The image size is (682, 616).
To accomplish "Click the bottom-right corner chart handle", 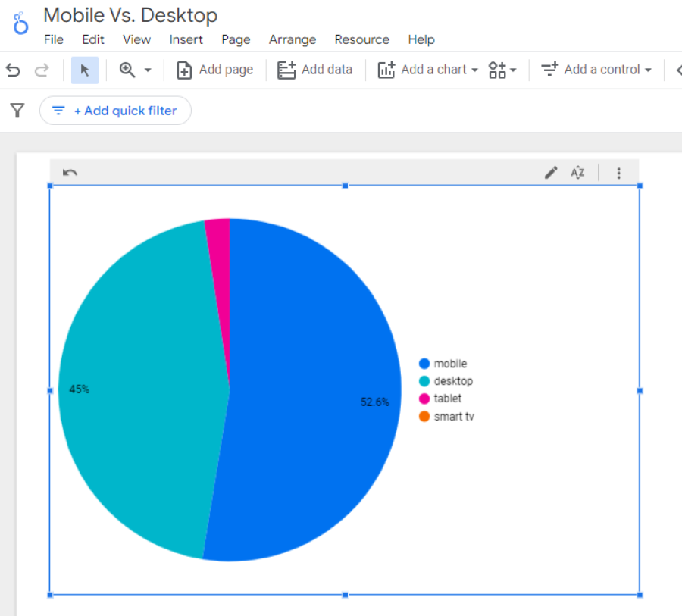I will tap(640, 595).
